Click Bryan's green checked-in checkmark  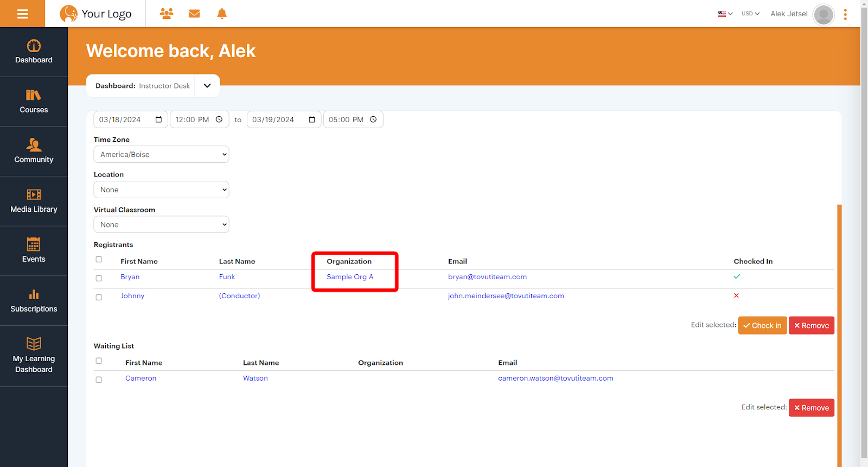tap(737, 276)
